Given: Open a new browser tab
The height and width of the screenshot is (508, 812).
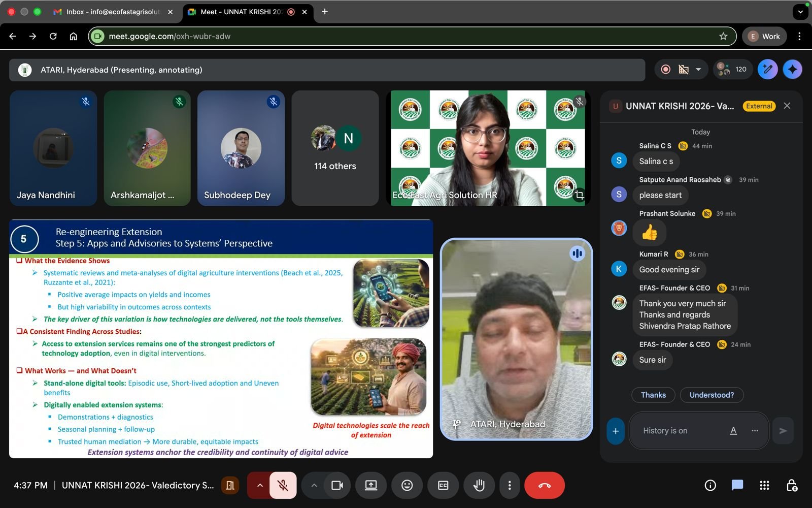Looking at the screenshot, I should click(x=325, y=11).
